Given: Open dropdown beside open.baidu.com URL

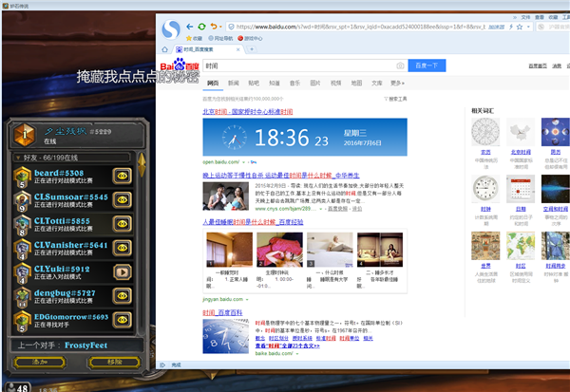Looking at the screenshot, I should click(x=243, y=162).
